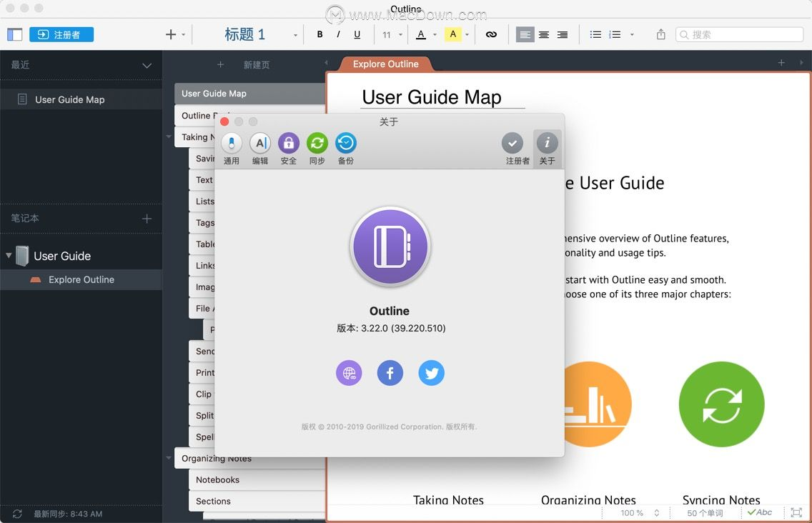Screen dimensions: 812x523
Task: Open the text color dropdown arrow
Action: (435, 35)
